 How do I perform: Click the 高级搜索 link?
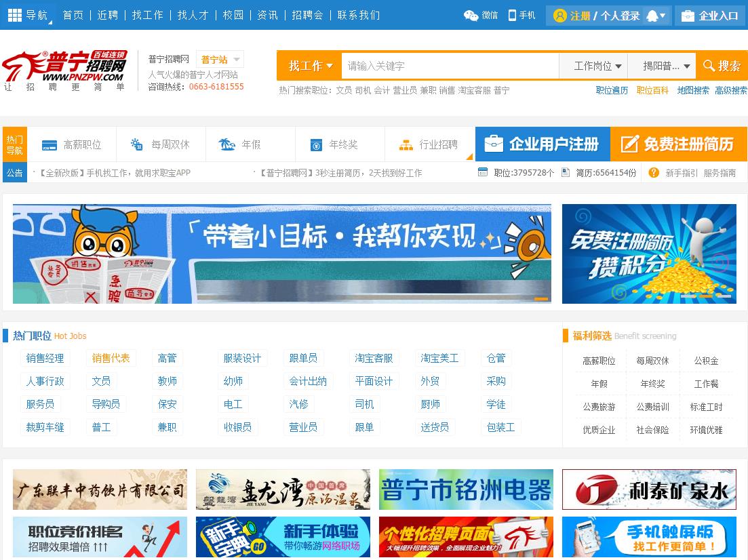tap(731, 90)
